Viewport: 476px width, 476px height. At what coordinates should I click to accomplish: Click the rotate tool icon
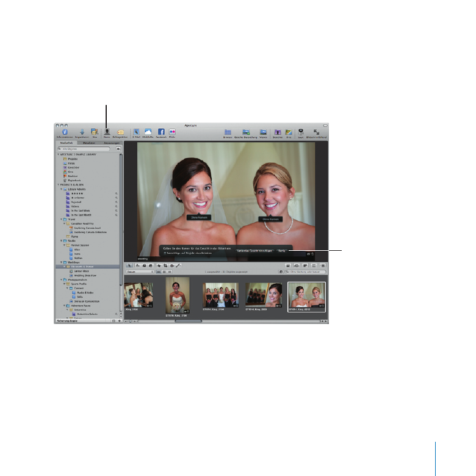[138, 265]
